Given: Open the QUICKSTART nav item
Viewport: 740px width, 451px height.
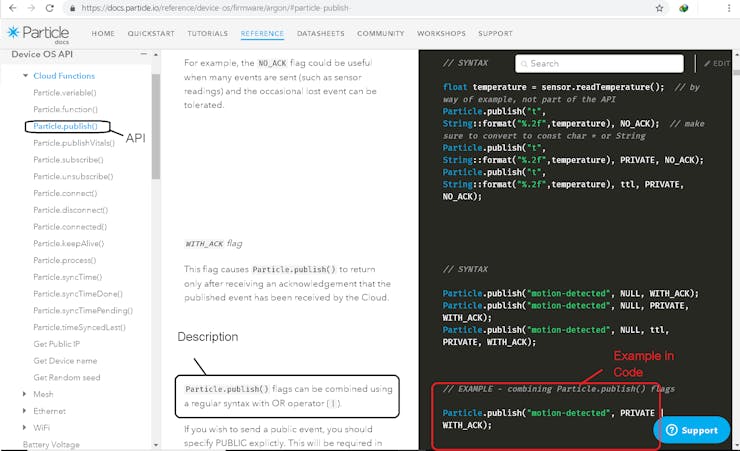Looking at the screenshot, I should [x=151, y=33].
